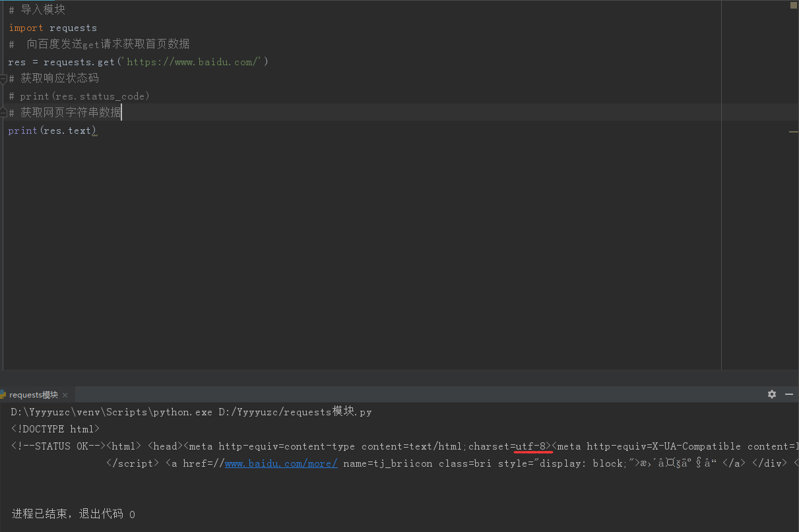Jump to the warning stripe mark

[793, 132]
